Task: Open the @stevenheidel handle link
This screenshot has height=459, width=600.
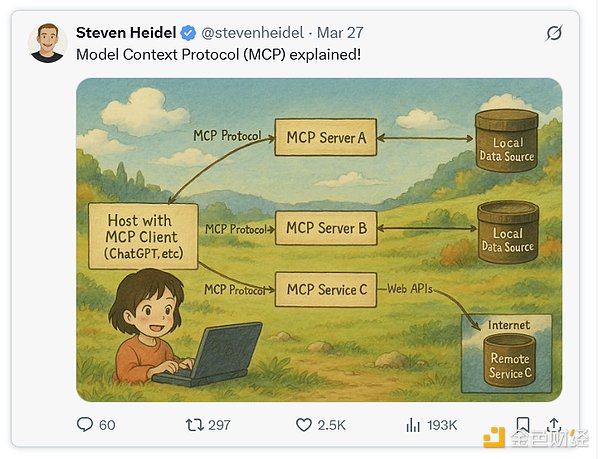Action: tap(251, 32)
